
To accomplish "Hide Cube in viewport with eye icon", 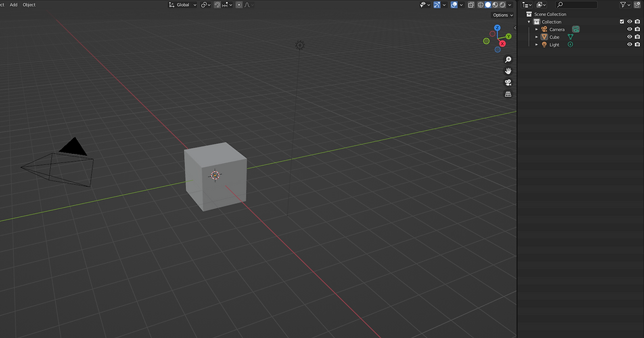I will pos(630,37).
